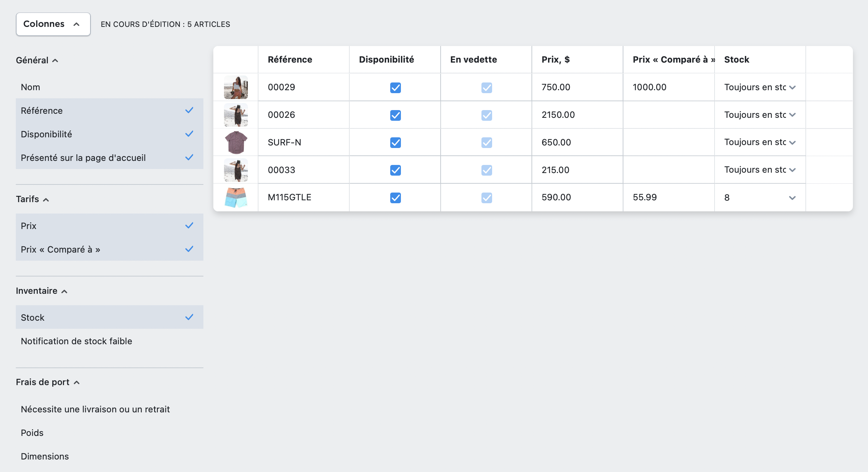Open Stock dropdown for item 00029
Screen dimensions: 868x472
pos(760,87)
